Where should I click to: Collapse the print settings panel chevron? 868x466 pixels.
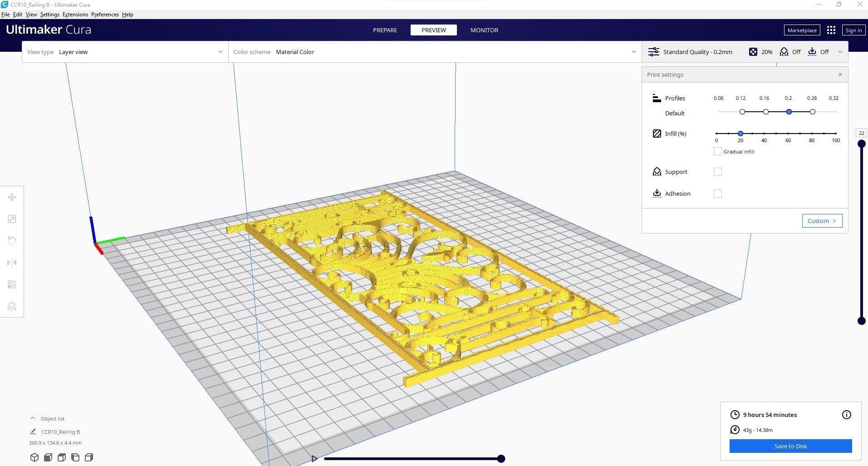pyautogui.click(x=840, y=52)
